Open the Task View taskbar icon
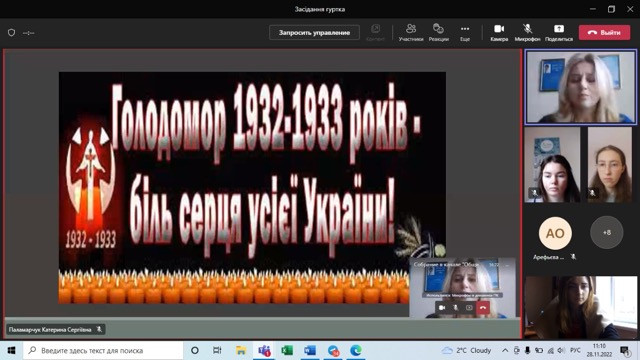 click(x=217, y=350)
